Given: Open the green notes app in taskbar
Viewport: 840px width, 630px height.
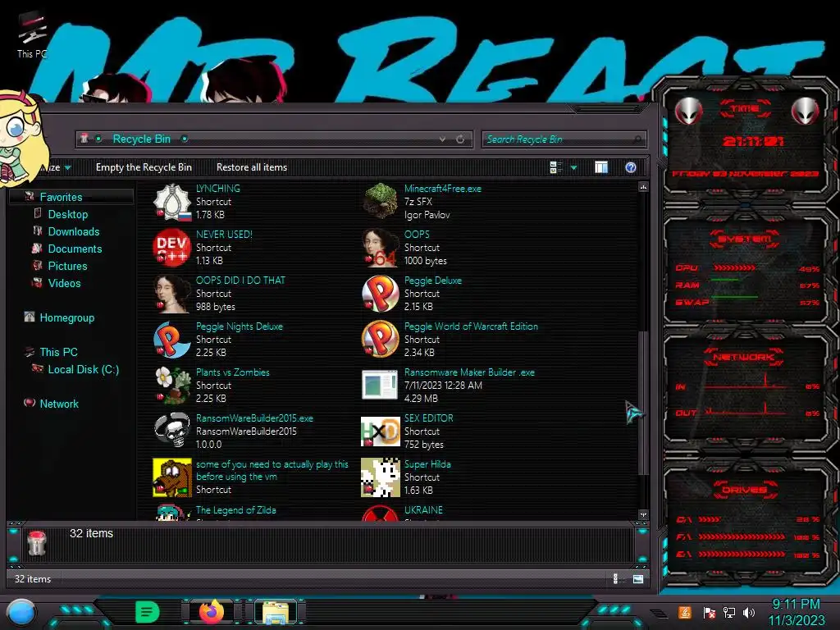Looking at the screenshot, I should (x=148, y=611).
